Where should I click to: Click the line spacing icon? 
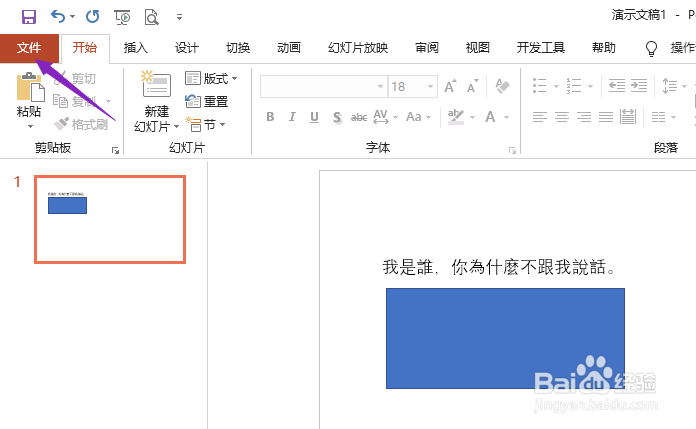tap(669, 85)
